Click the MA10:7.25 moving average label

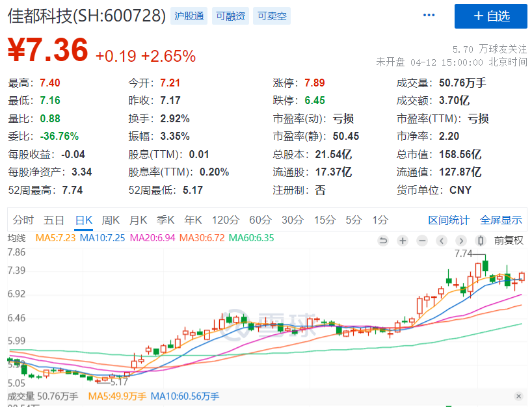point(103,238)
